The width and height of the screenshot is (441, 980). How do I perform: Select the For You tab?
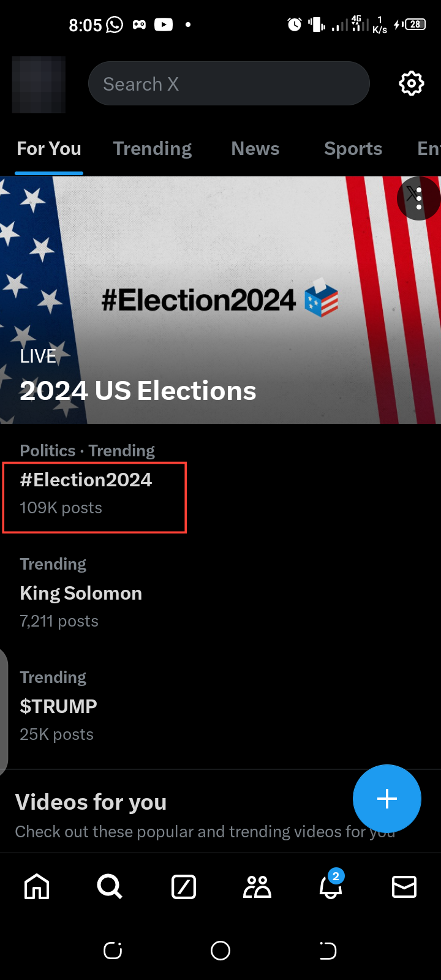coord(49,149)
